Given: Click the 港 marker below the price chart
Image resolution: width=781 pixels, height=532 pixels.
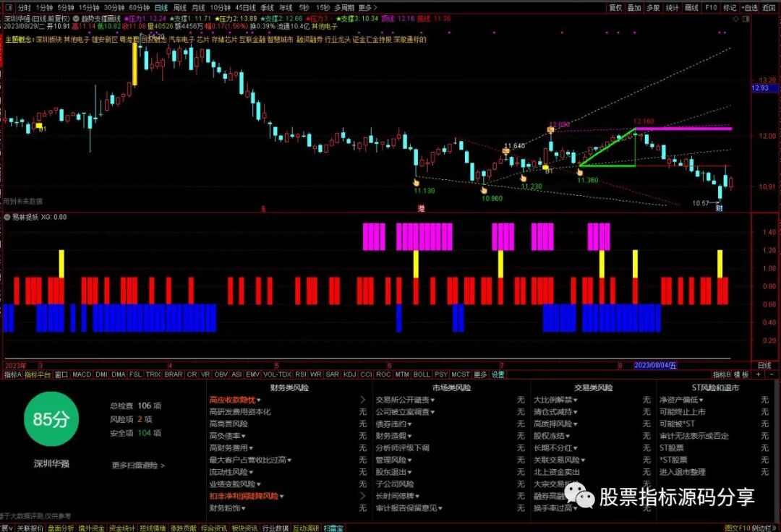Looking at the screenshot, I should coord(421,208).
